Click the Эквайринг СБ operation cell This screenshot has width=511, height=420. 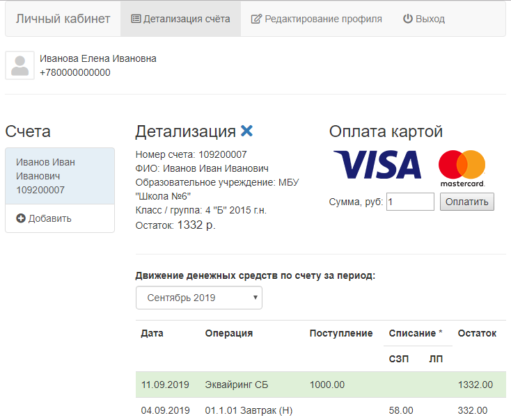[x=236, y=385]
